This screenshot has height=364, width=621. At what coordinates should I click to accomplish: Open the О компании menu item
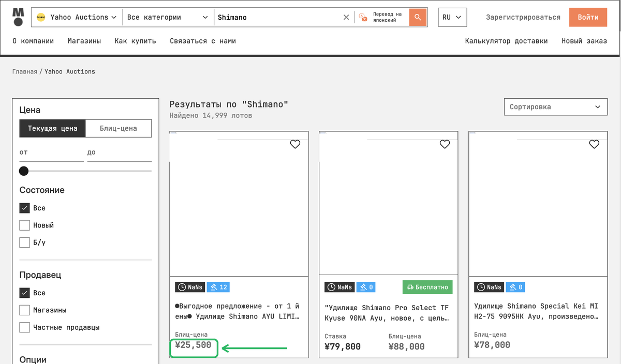[33, 41]
